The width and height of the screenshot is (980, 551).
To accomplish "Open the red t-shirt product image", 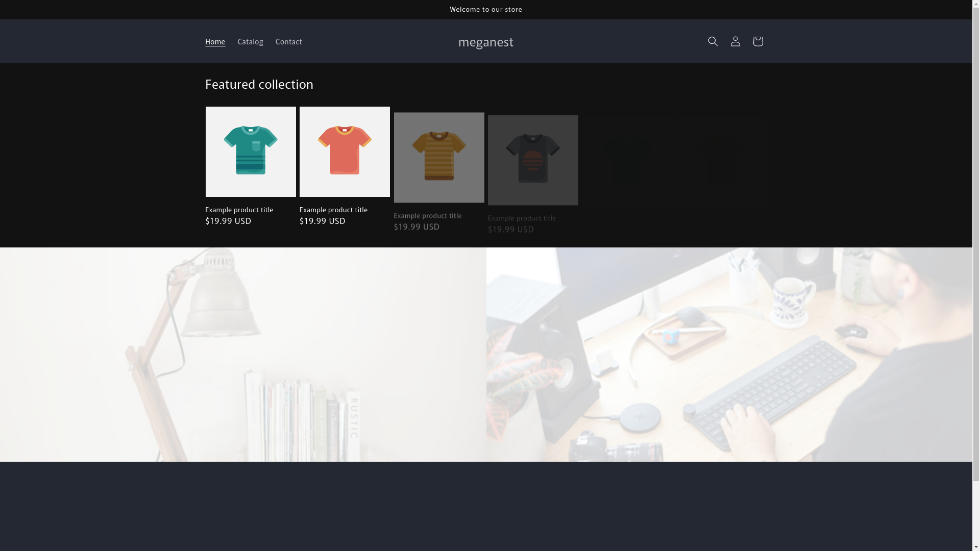I will [345, 152].
